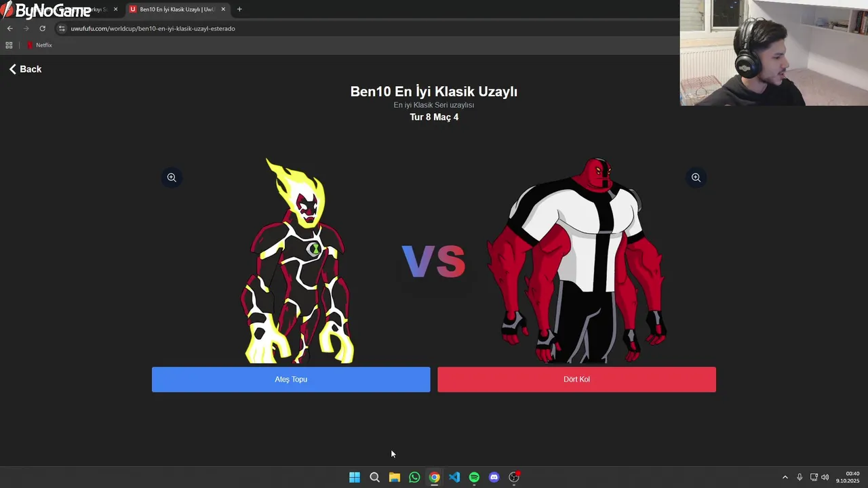Click the title Ben10 En İyi Klasik Uzaylı

[x=434, y=91]
